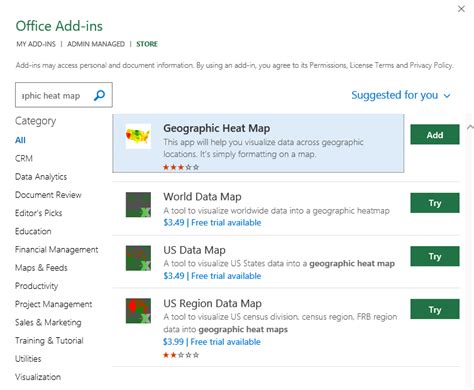Image resolution: width=474 pixels, height=390 pixels.
Task: Select the Store tab
Action: [x=147, y=44]
